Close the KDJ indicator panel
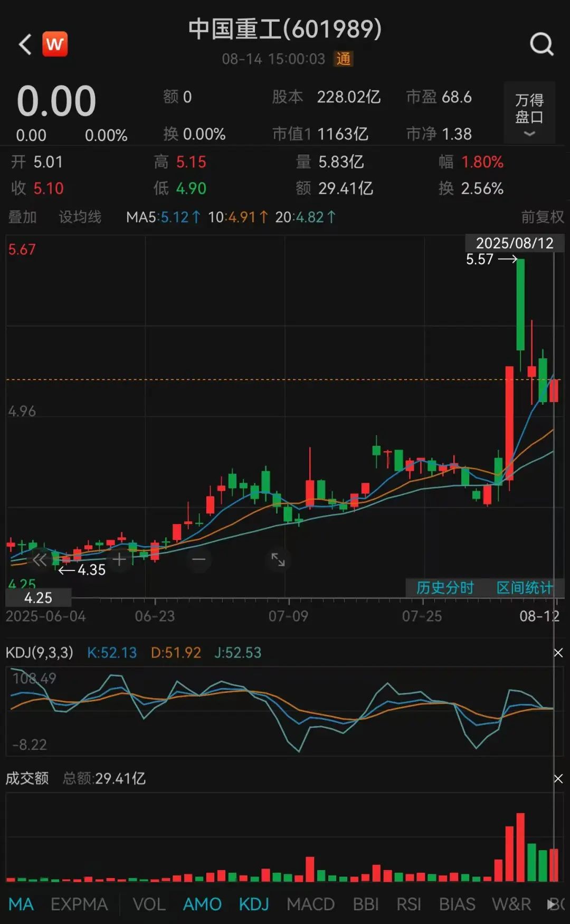 pos(558,653)
